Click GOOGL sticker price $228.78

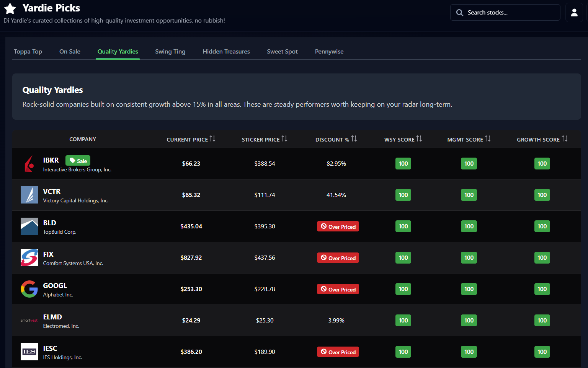coord(265,289)
